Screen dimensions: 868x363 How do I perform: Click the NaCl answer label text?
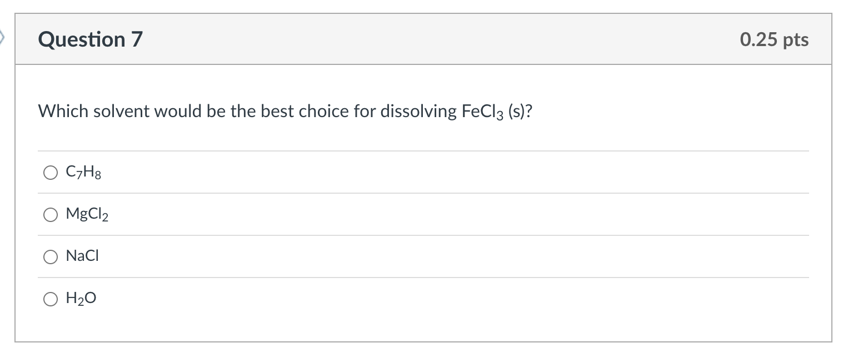point(82,256)
